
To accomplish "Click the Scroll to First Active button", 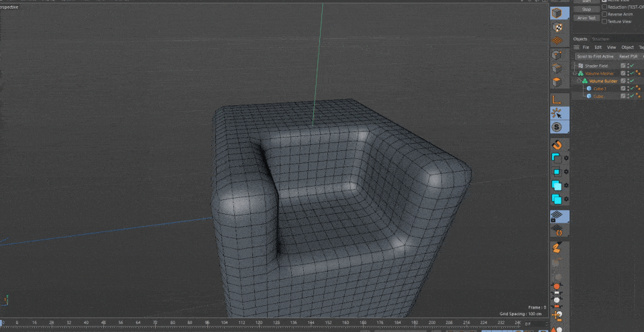I will click(x=595, y=56).
